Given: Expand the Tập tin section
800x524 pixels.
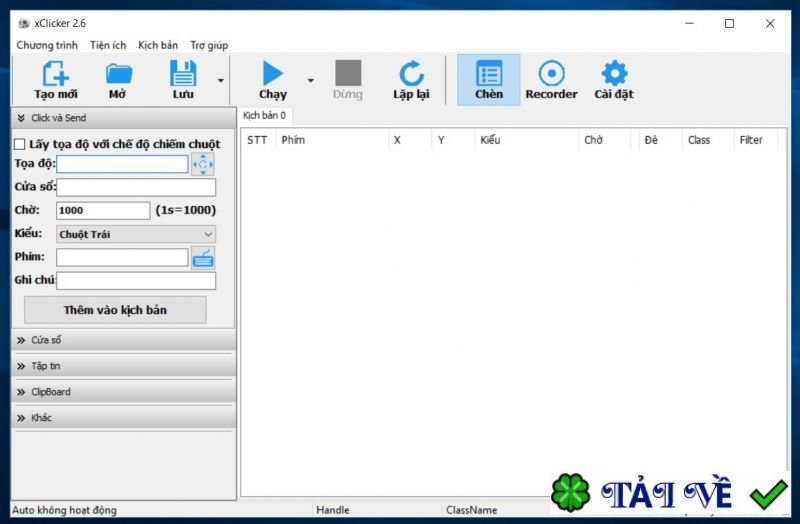Looking at the screenshot, I should (x=123, y=366).
